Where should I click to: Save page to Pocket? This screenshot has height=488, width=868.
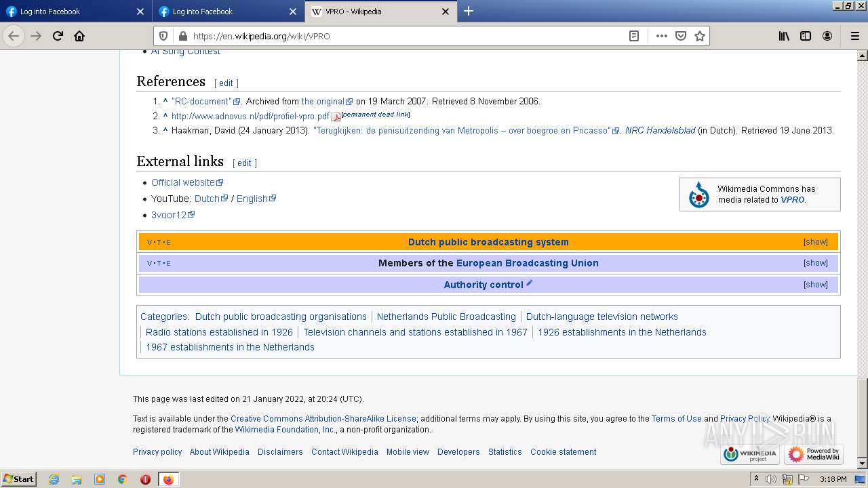click(681, 36)
